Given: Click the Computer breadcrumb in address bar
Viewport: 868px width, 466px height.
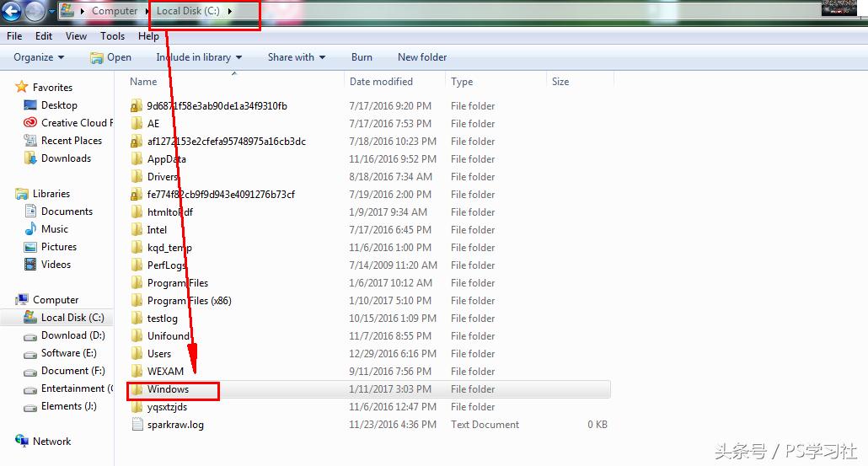Looking at the screenshot, I should (114, 10).
